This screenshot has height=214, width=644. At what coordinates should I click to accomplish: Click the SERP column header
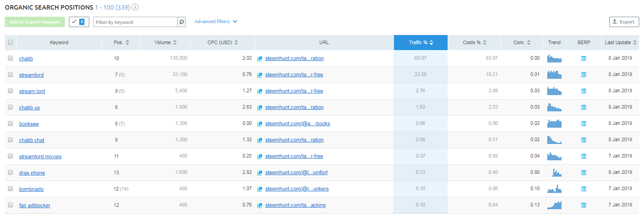[x=584, y=43]
